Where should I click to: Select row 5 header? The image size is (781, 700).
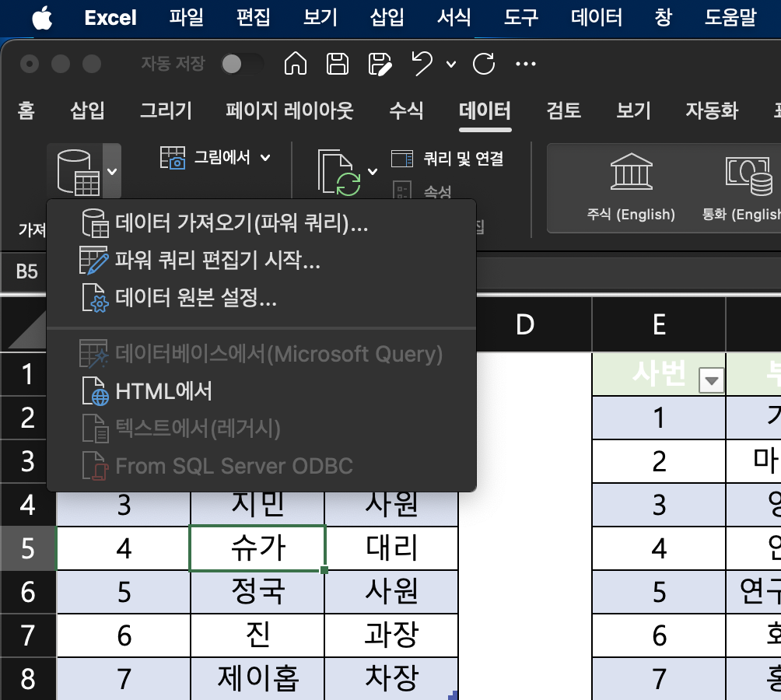(x=28, y=548)
